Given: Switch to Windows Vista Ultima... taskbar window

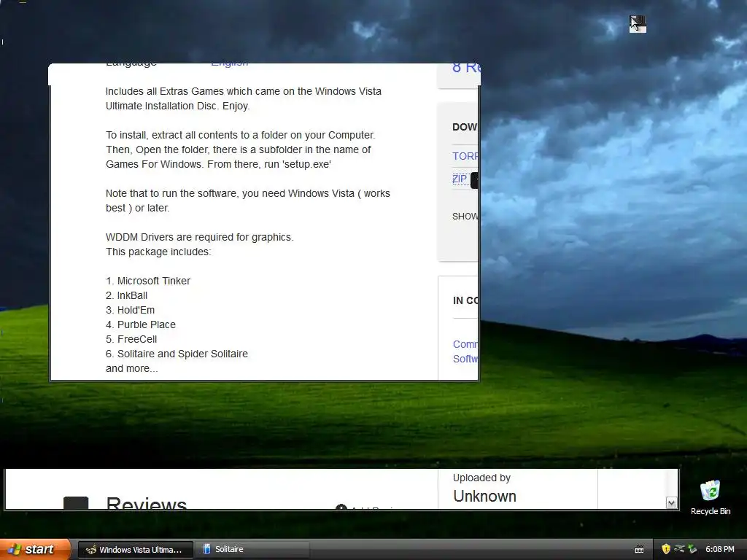Looking at the screenshot, I should coord(135,550).
